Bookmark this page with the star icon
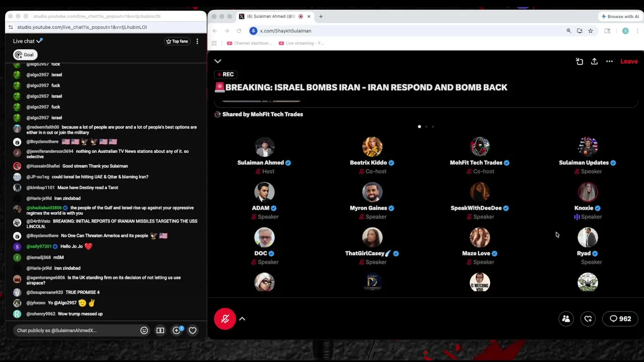This screenshot has width=644, height=362. pyautogui.click(x=591, y=31)
